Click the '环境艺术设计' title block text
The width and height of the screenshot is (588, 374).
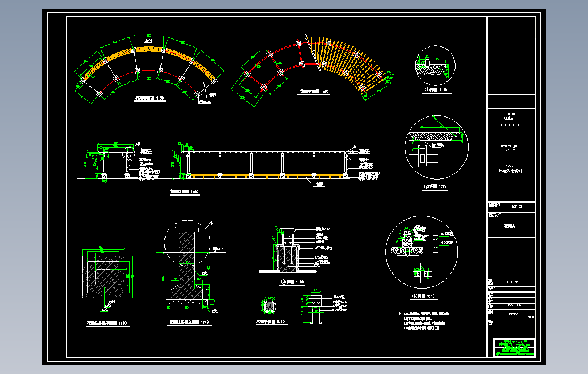(510, 171)
